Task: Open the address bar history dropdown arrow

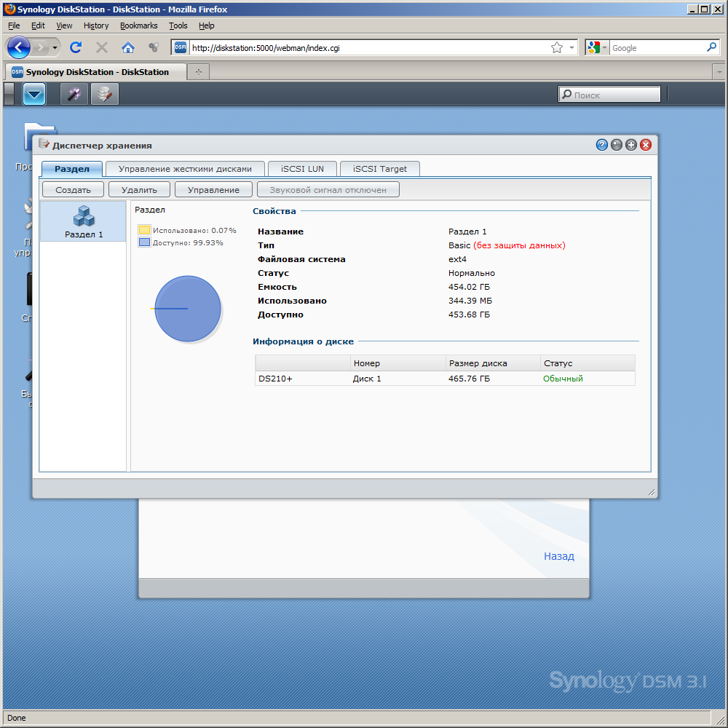Action: click(571, 48)
